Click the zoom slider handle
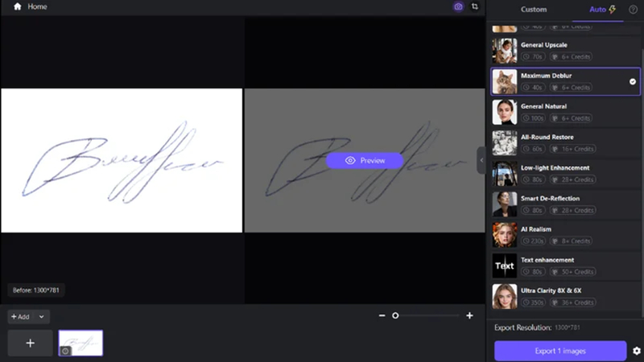This screenshot has width=644, height=362. click(x=395, y=315)
